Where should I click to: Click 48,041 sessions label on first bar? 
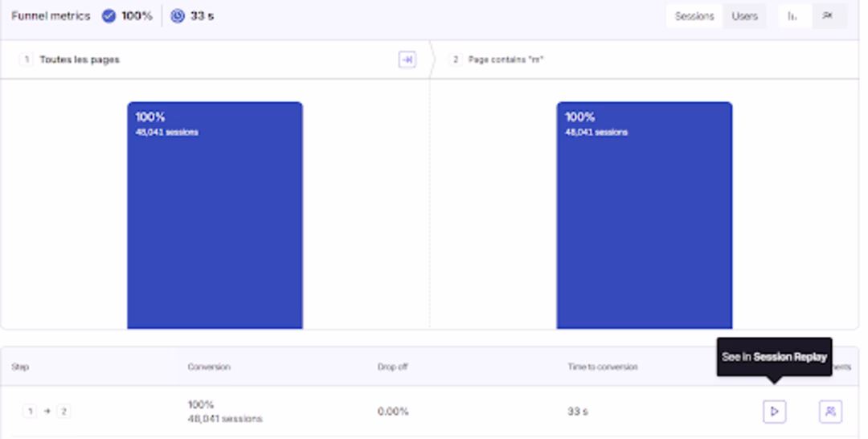(x=166, y=133)
